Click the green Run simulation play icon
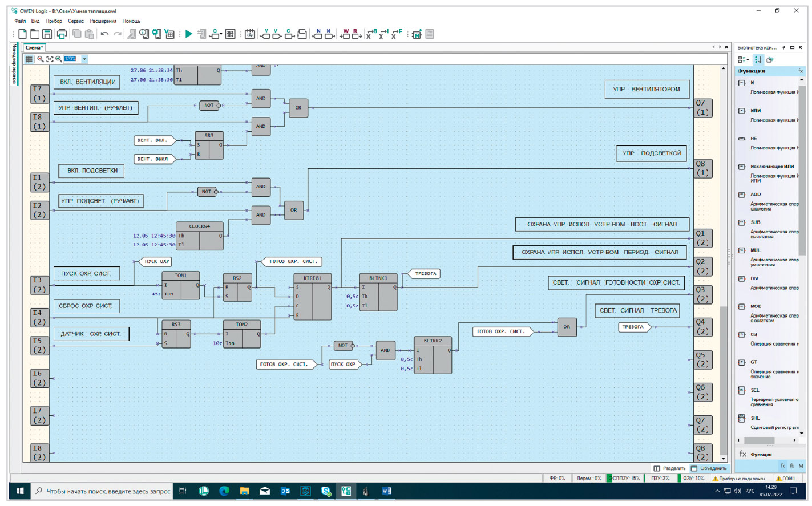812x506 pixels. point(188,34)
